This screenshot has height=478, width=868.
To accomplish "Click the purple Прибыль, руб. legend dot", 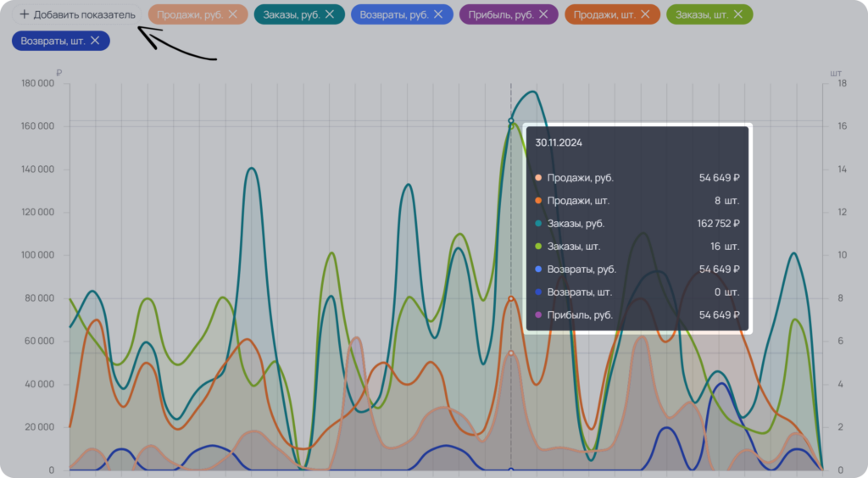I will point(538,314).
